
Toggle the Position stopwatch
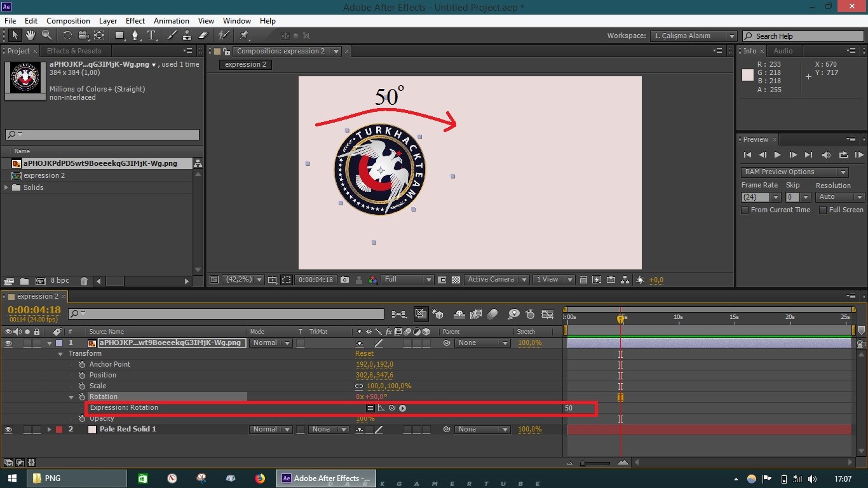82,376
